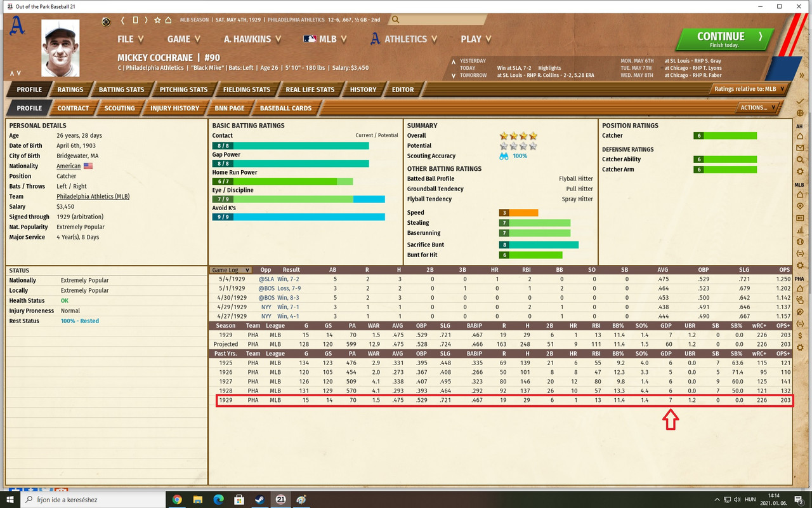Click the Contact rating bar
Viewport: 812px width, 508px height.
click(291, 146)
